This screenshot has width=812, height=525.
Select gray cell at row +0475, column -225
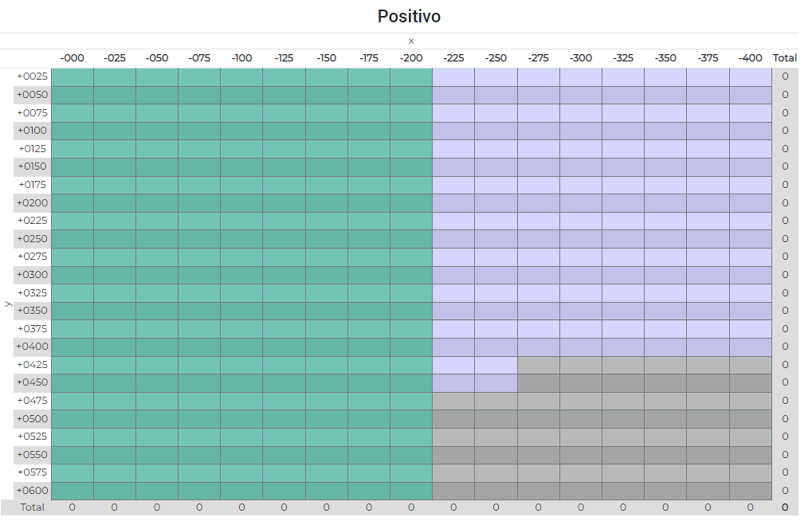(x=453, y=401)
